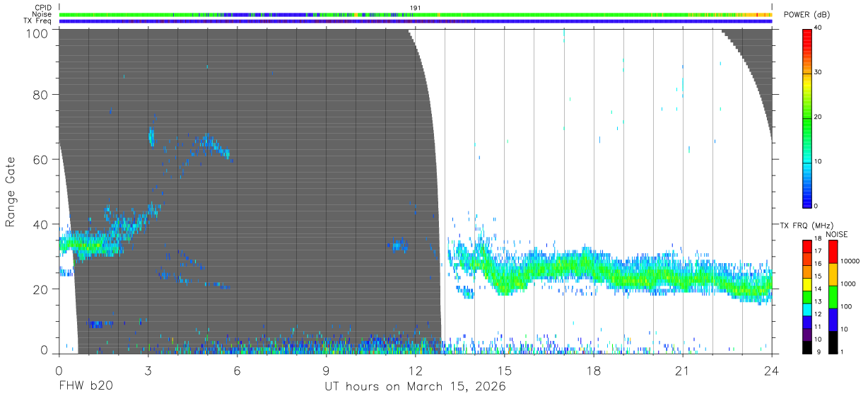Click the NOISE legend title
Image resolution: width=868 pixels, height=401 pixels.
coord(837,234)
